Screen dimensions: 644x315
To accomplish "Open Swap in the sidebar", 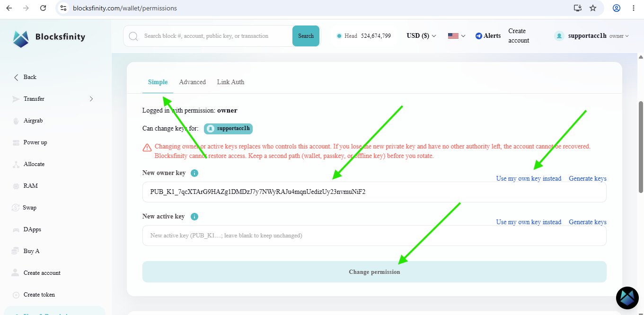I will tap(29, 208).
